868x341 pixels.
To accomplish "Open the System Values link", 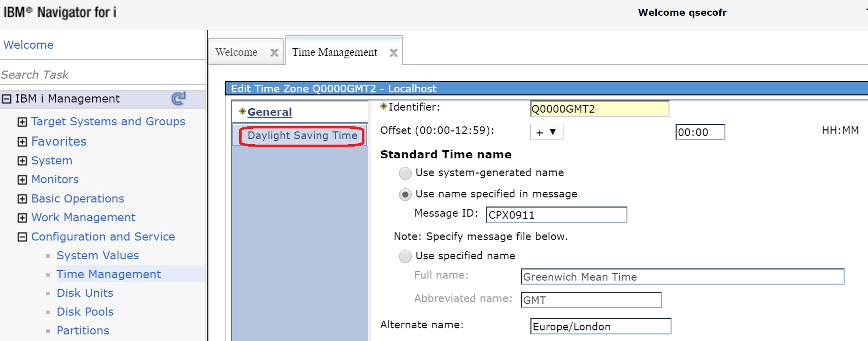I will tap(97, 255).
